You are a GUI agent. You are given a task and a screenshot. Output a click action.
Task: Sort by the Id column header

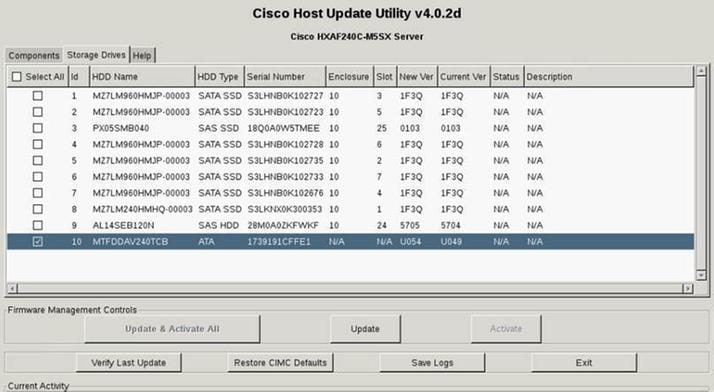click(x=79, y=76)
